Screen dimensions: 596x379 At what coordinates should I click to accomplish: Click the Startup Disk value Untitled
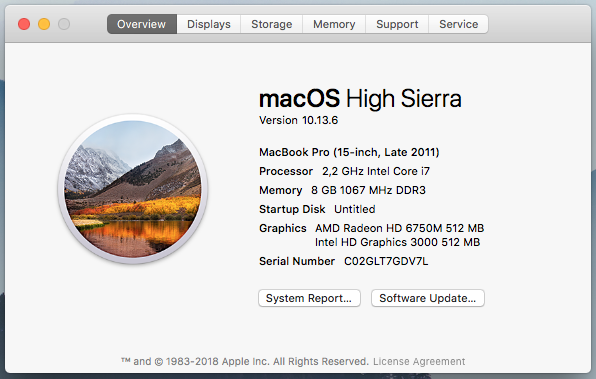355,209
